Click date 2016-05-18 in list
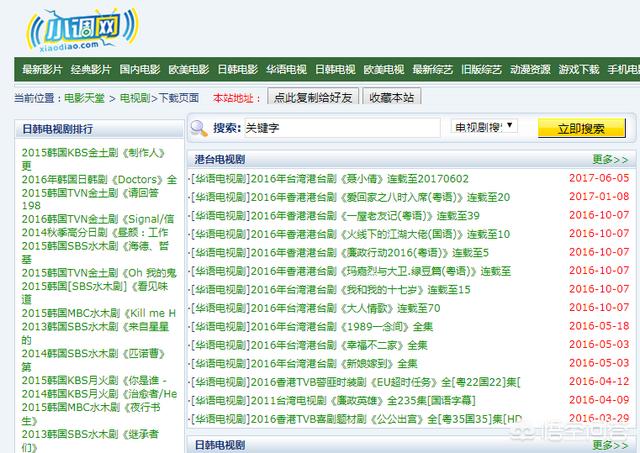Screen dimensions: 640x453 point(599,326)
